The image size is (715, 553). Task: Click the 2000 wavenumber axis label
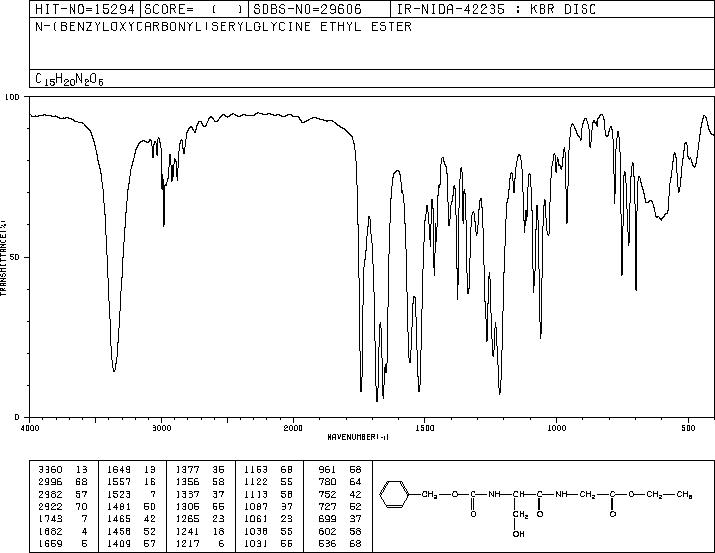[x=293, y=428]
